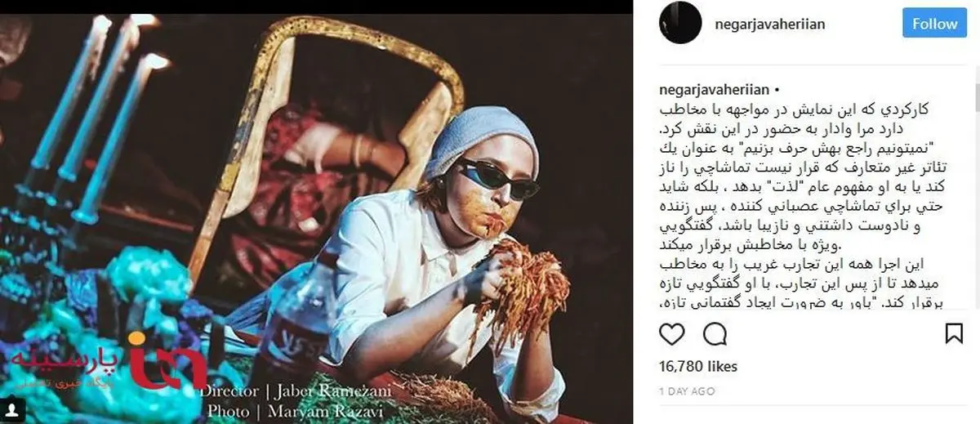Like the post with the heart icon
980x424 pixels.
point(671,334)
